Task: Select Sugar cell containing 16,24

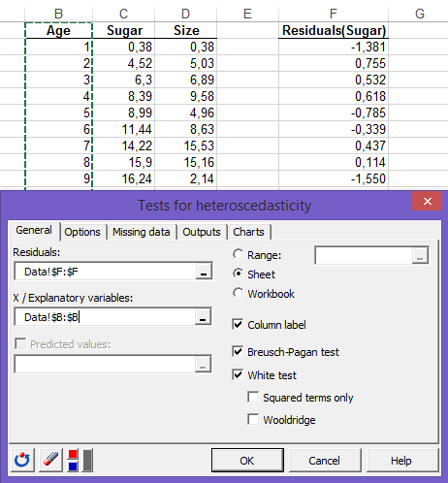Action: 123,178
